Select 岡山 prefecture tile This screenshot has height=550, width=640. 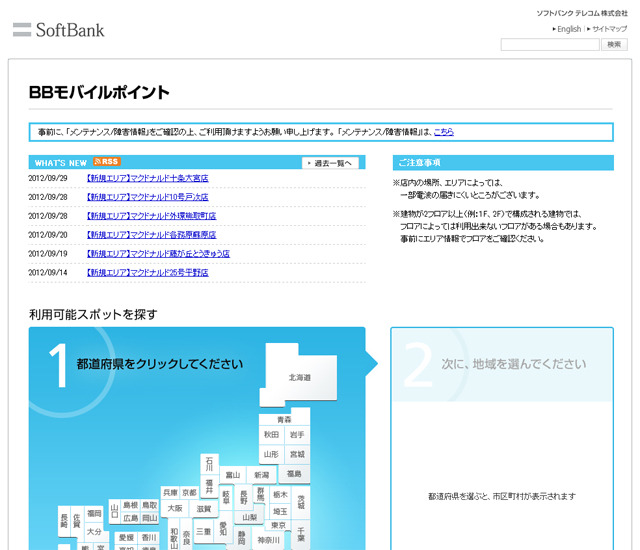[x=149, y=518]
